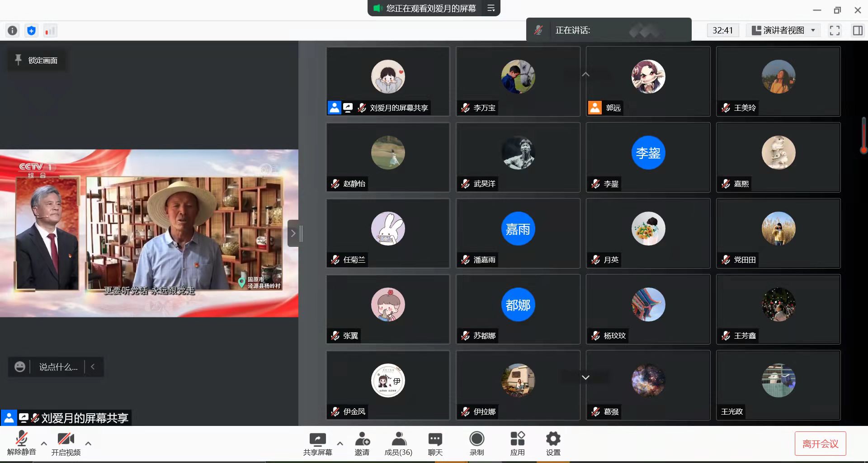The width and height of the screenshot is (868, 463).
Task: Select 张翼 participant tile
Action: coord(388,309)
